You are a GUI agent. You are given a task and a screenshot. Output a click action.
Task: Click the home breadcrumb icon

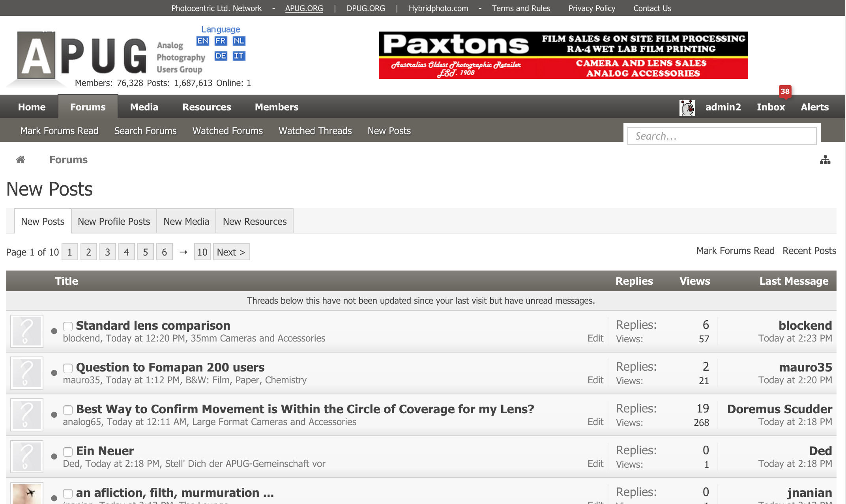pos(21,160)
